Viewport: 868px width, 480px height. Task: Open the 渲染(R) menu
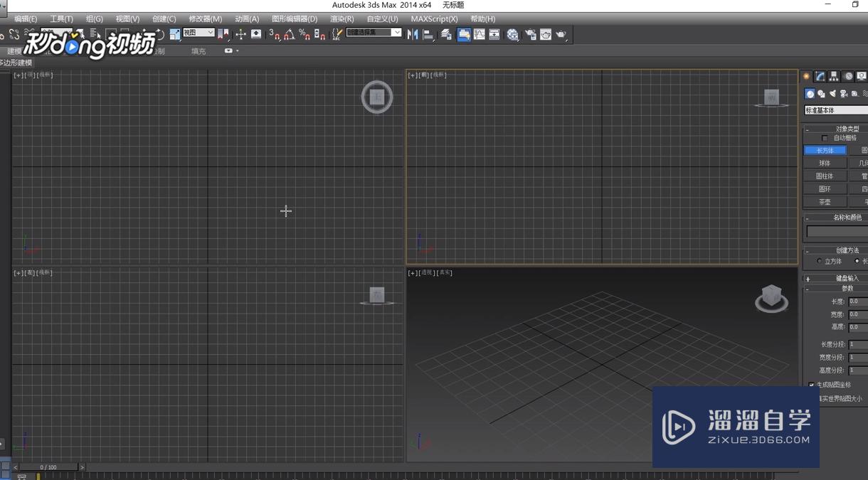[342, 19]
